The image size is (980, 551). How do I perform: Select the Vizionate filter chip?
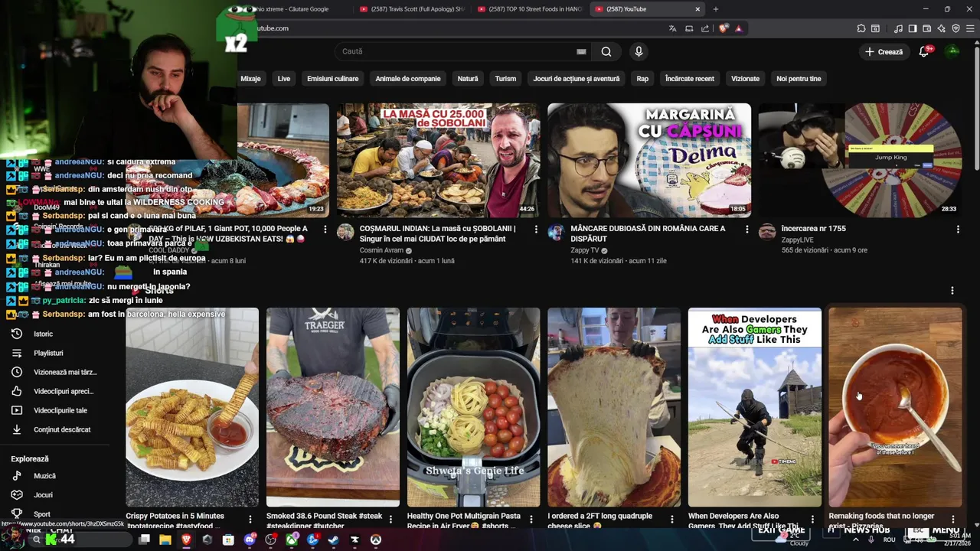[x=746, y=78]
